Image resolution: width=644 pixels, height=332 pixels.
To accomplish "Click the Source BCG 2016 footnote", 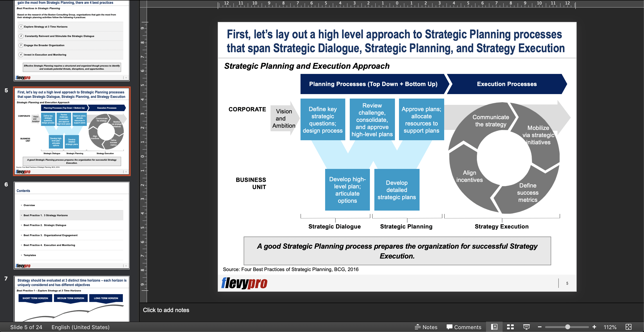I will [290, 269].
